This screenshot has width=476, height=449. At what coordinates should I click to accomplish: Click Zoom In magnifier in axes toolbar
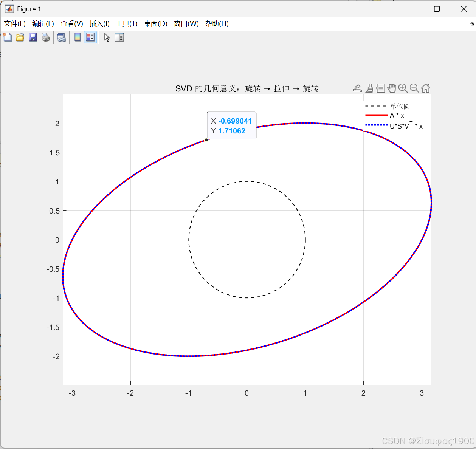403,88
